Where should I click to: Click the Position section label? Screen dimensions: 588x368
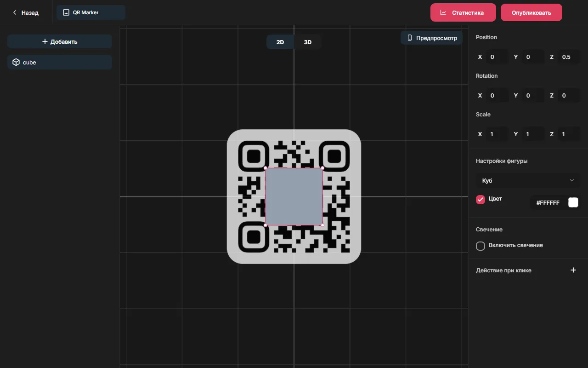486,37
